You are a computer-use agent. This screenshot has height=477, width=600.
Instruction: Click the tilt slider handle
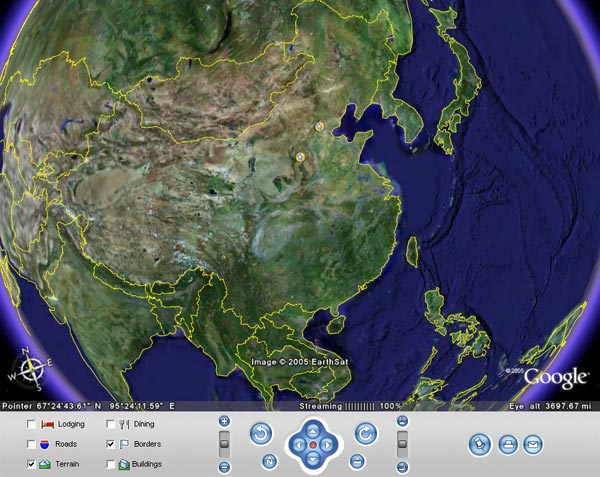(x=402, y=444)
